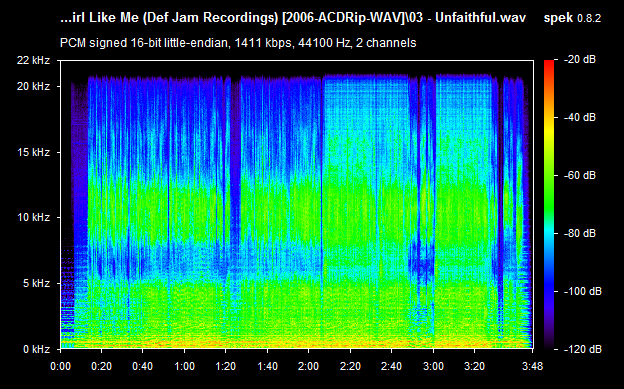
Task: Click the 20 kHz frequency axis label
Action: (x=33, y=86)
